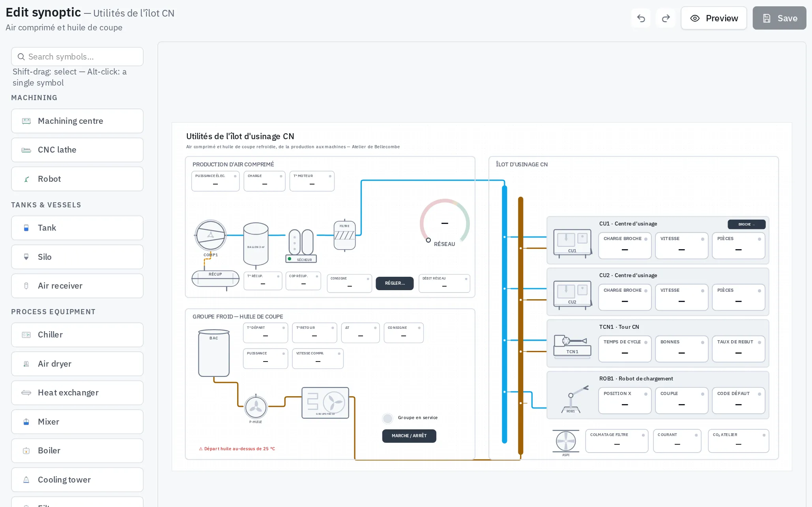Screen dimensions: 812x507
Task: Pick the Air receiver symbol
Action: pos(77,286)
